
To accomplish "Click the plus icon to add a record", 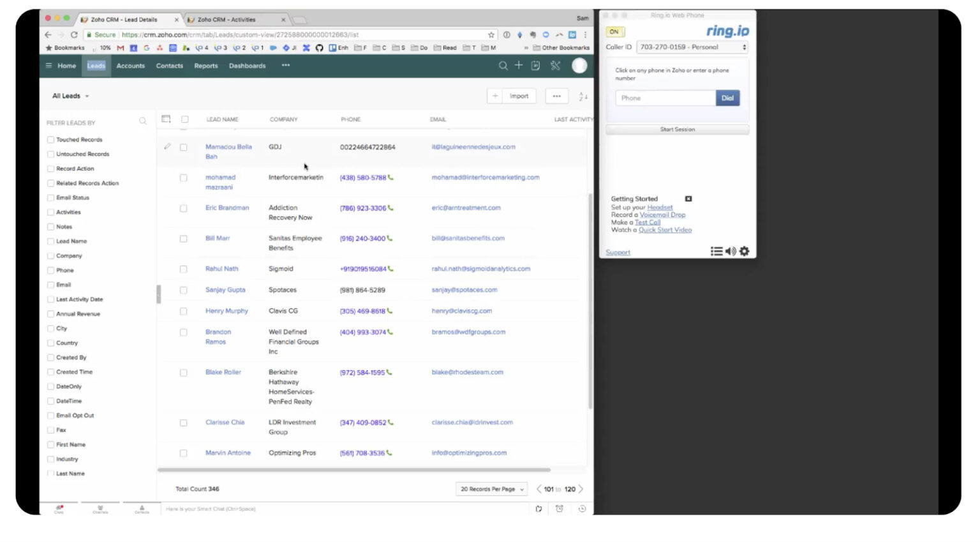I will pos(519,66).
